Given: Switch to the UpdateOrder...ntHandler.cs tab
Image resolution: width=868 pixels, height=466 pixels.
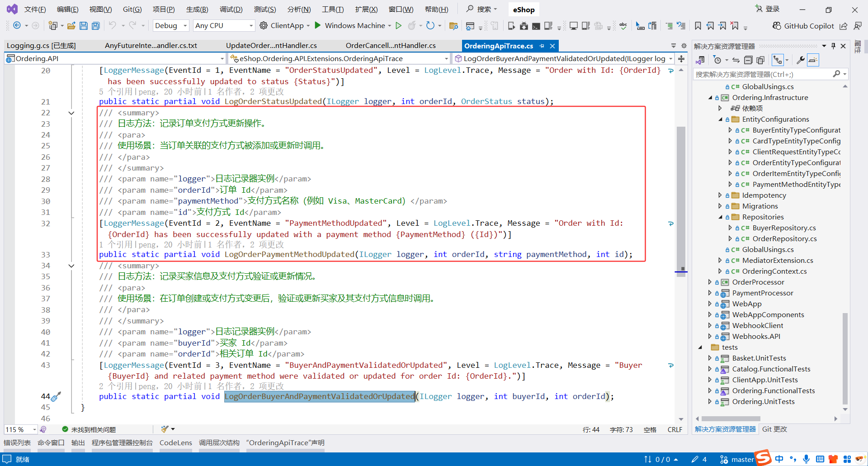Looking at the screenshot, I should click(271, 46).
